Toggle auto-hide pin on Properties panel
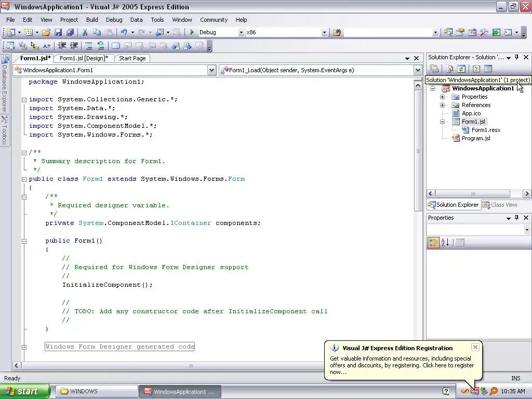Viewport: 532px width, 399px height. point(517,218)
